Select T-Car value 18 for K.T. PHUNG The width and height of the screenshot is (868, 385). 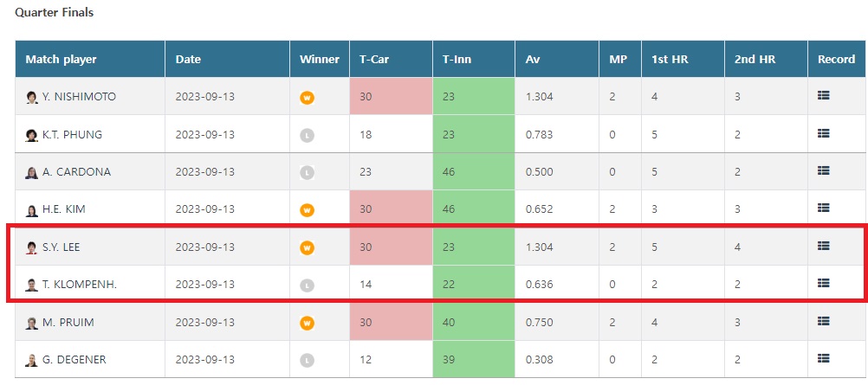click(366, 134)
